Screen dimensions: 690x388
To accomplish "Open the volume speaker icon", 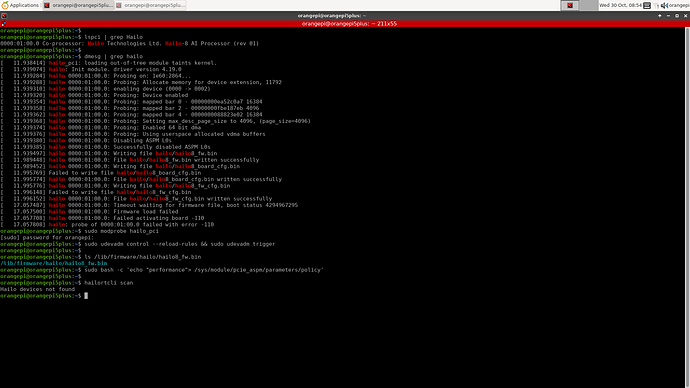I will pos(664,5).
